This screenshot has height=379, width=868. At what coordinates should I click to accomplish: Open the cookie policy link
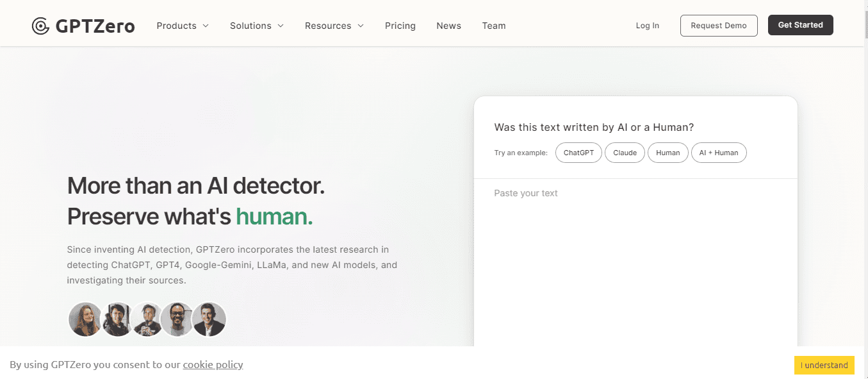[x=213, y=364]
